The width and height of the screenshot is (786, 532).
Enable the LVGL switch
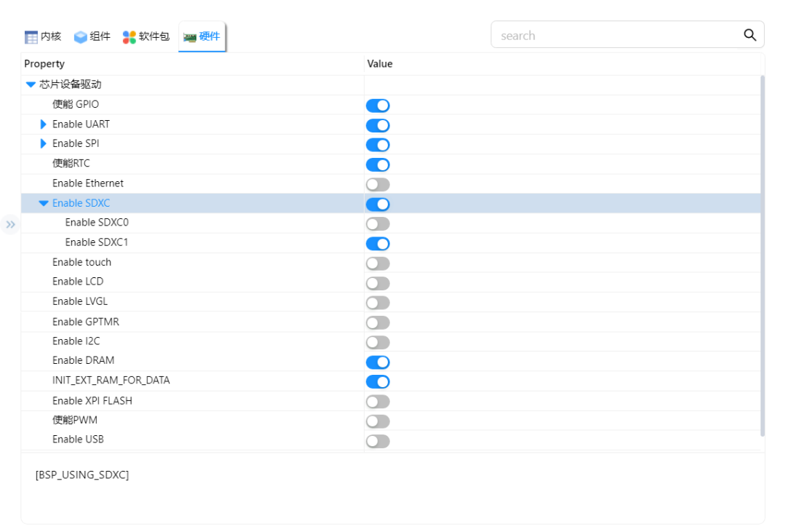(x=378, y=303)
